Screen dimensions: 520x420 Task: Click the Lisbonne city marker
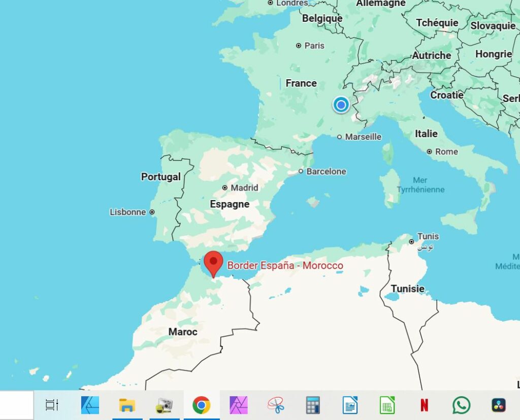[152, 212]
